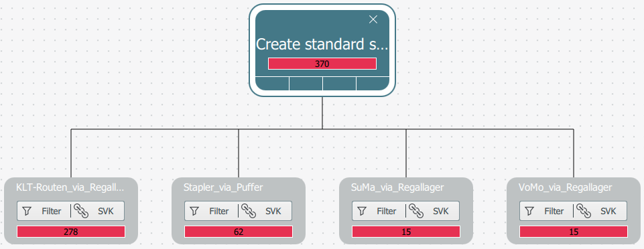
Task: Open Filter funnel icon in KLT-Routen node
Action: [27, 211]
